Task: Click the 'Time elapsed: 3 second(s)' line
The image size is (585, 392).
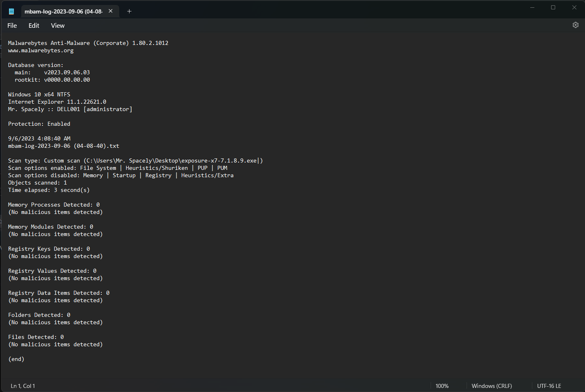Action: [49, 190]
